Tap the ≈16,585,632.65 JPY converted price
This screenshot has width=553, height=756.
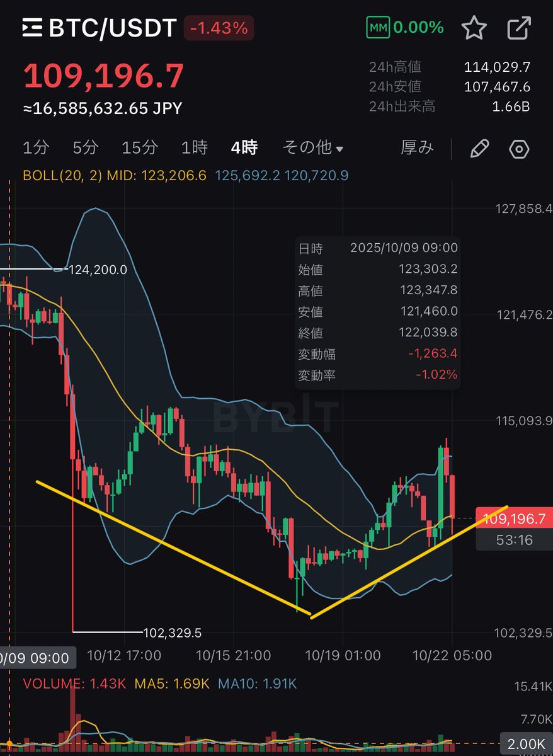(103, 108)
